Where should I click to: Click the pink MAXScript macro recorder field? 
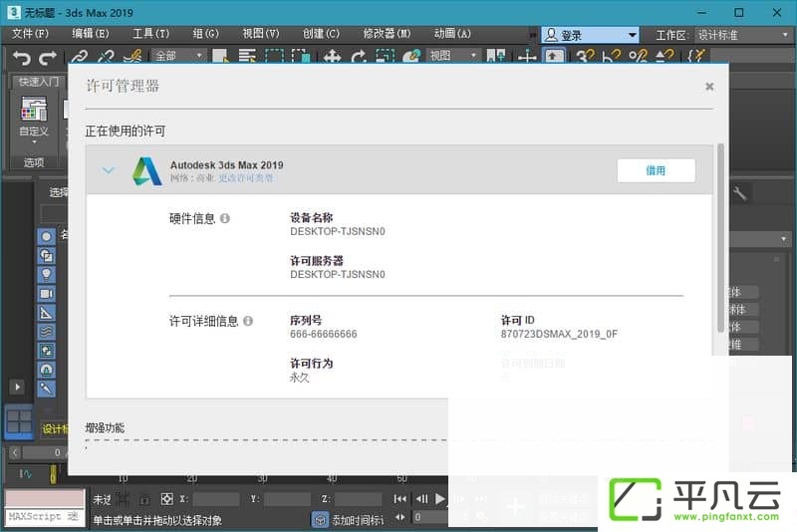[45, 498]
